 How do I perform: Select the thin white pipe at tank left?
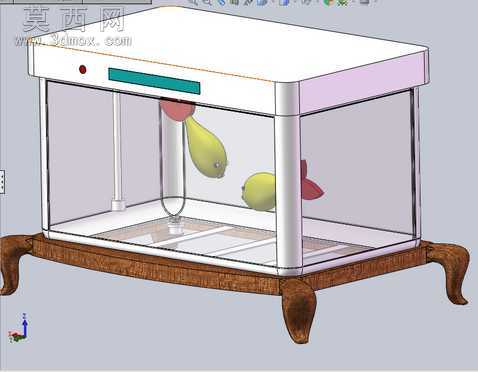(x=117, y=151)
